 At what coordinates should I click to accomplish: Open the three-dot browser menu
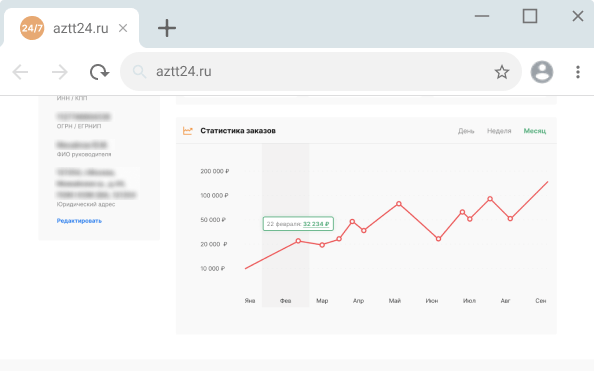pos(578,72)
